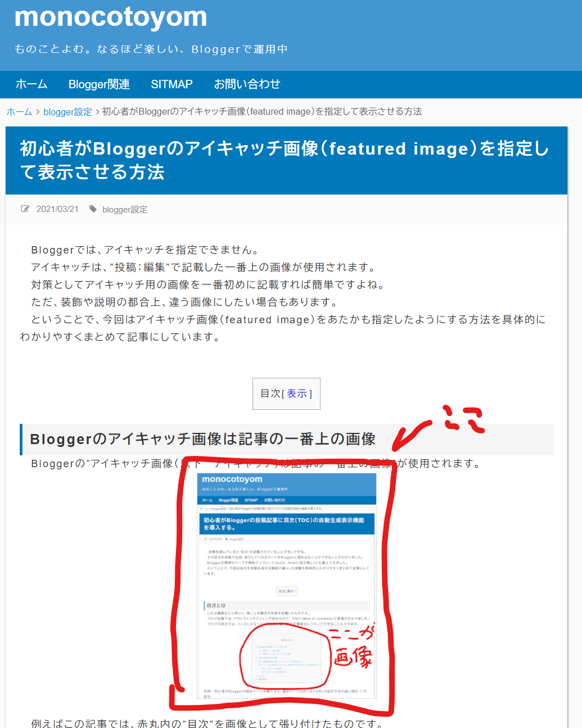Click paragraph line Bloggerでは、アイキャッチを指定できません。
The width and height of the screenshot is (582, 728).
coord(145,250)
